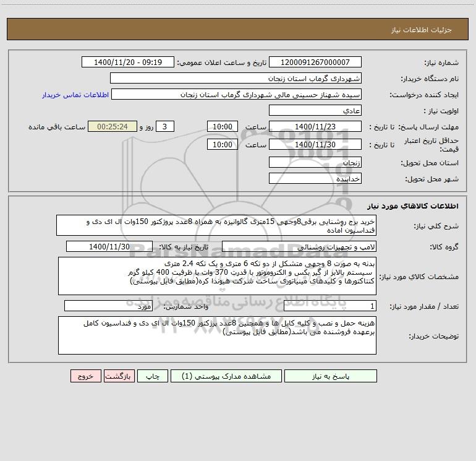Screen dimensions: 476x461
Task: Click the buyer name field شهرداری گرماب
Action: tap(236, 78)
